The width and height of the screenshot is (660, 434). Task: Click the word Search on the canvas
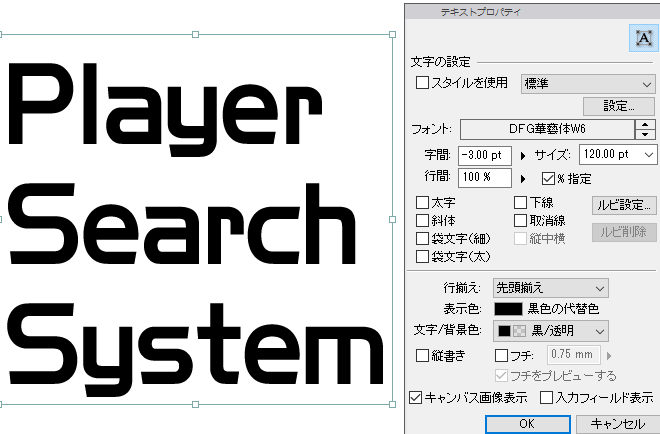[x=182, y=224]
